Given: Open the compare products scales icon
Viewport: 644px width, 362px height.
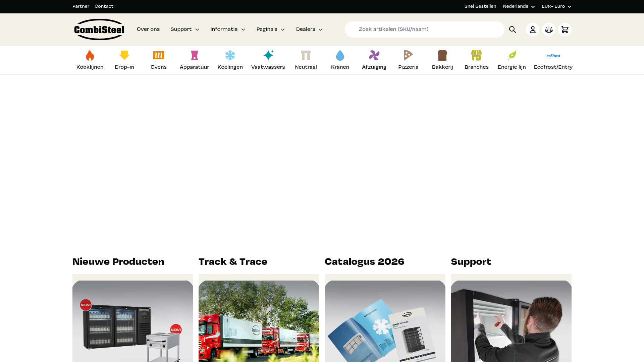Looking at the screenshot, I should (x=549, y=29).
